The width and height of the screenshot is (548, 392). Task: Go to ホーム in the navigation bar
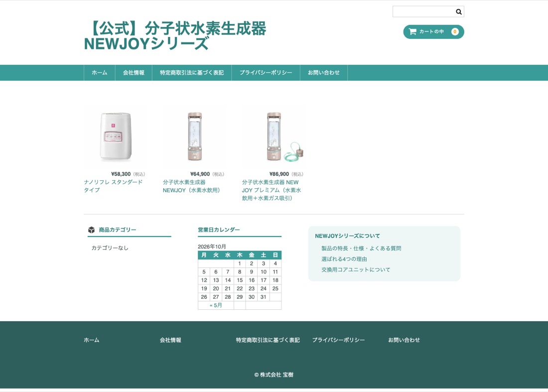[x=99, y=73]
